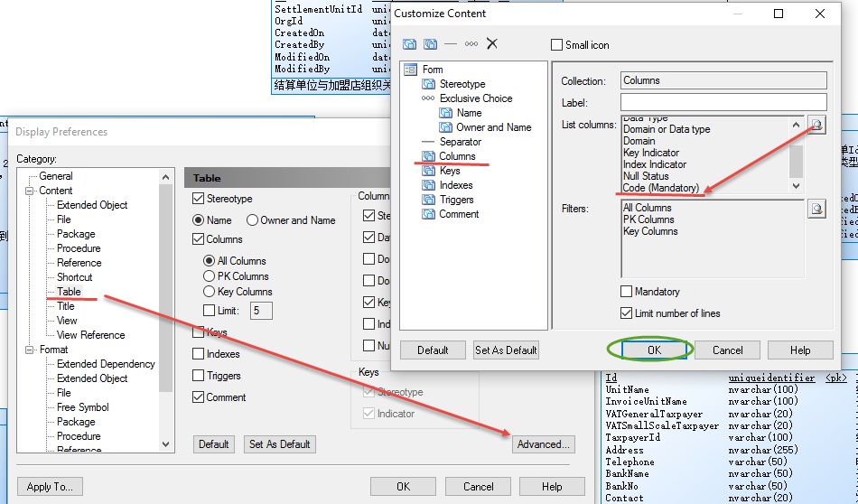The image size is (858, 504).
Task: Click OK in Customize Content dialog
Action: 654,350
